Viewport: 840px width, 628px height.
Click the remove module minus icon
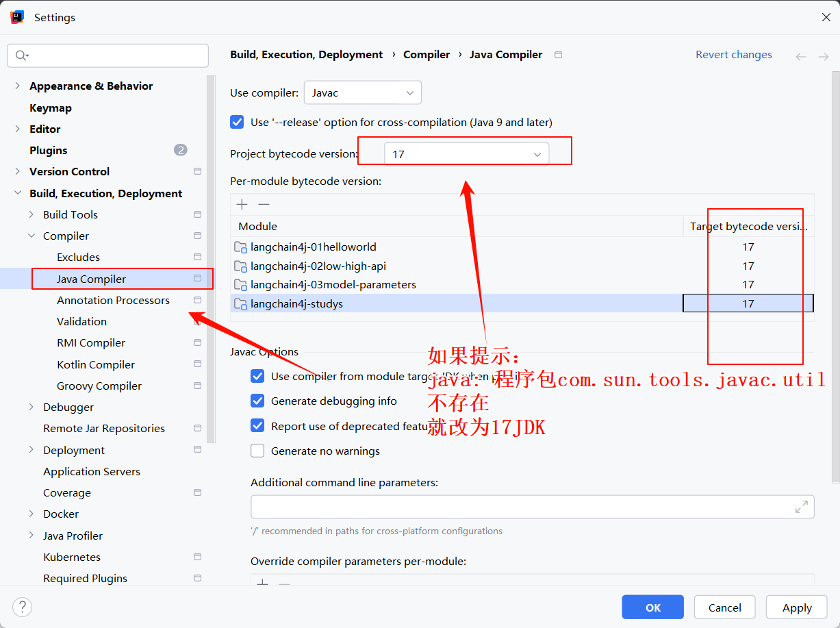click(x=264, y=204)
